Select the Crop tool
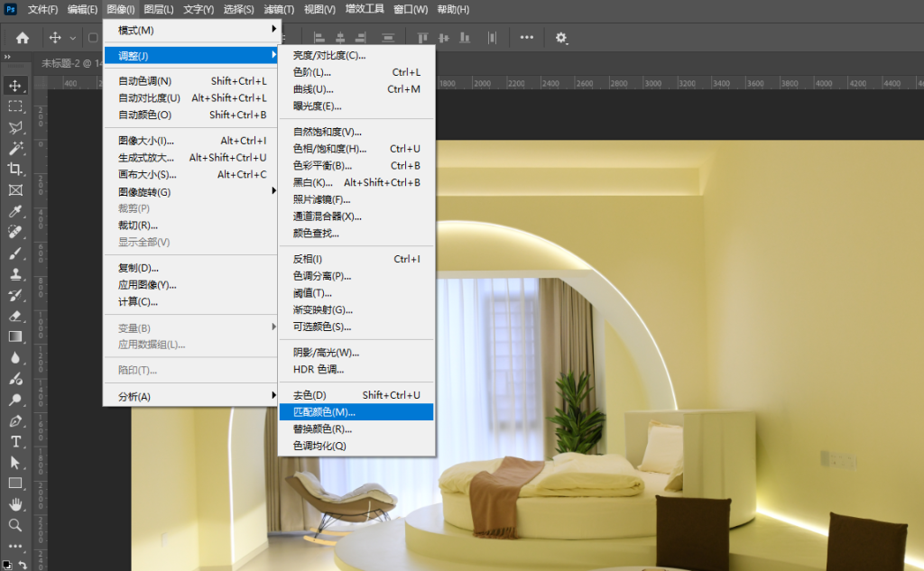 click(x=15, y=169)
